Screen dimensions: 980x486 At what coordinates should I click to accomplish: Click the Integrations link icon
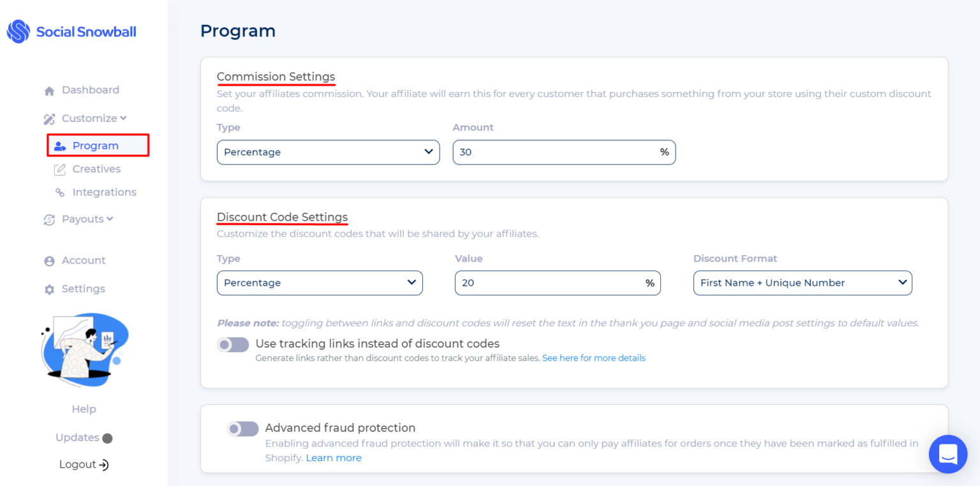coord(60,193)
